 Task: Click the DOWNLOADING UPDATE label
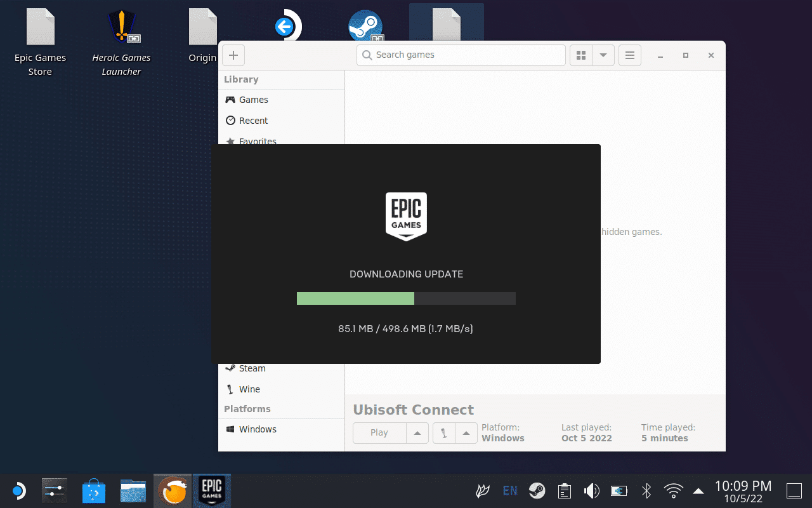point(406,274)
